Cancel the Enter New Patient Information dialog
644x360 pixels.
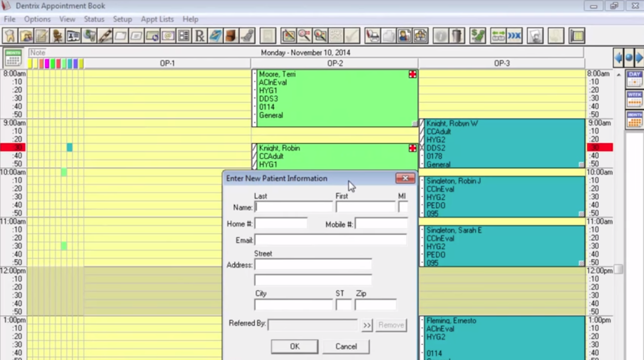tap(346, 347)
